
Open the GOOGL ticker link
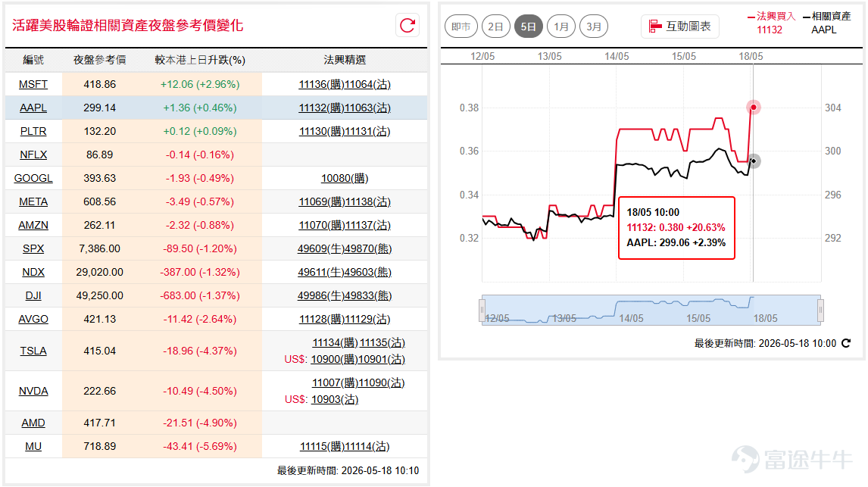33,178
